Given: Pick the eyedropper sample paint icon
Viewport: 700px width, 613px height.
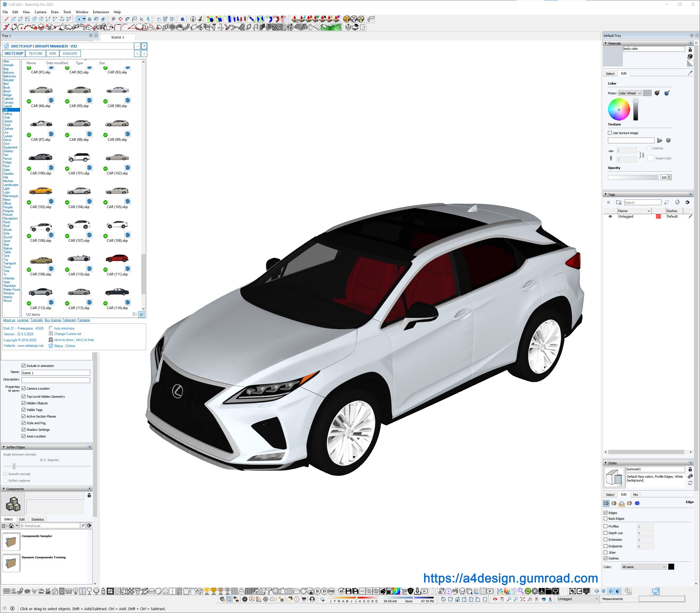Looking at the screenshot, I should pos(690,73).
